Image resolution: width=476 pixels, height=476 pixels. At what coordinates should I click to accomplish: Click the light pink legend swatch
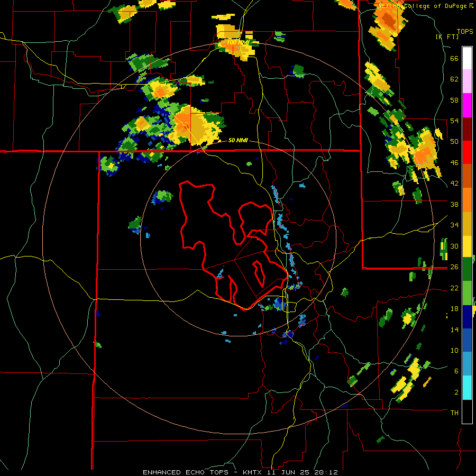coord(467,81)
